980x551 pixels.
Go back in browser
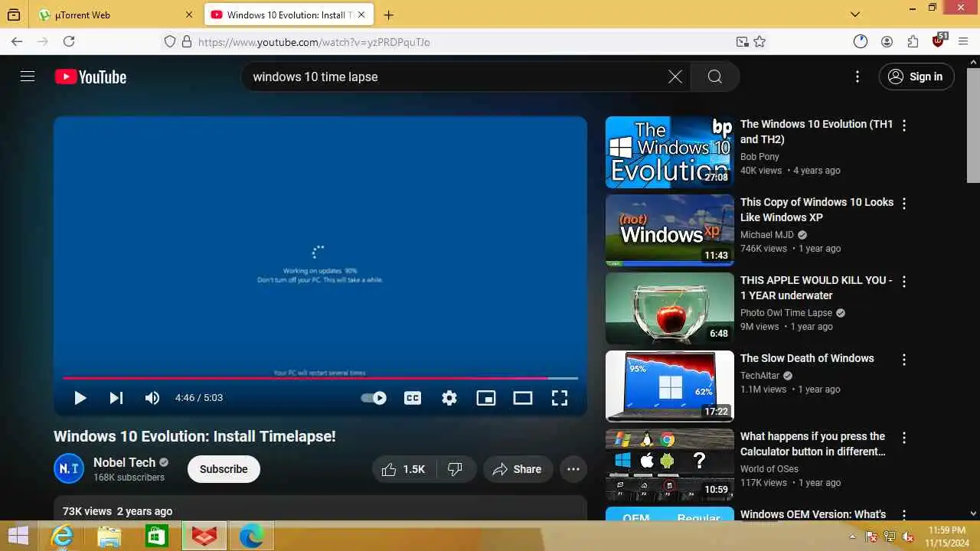click(x=17, y=41)
